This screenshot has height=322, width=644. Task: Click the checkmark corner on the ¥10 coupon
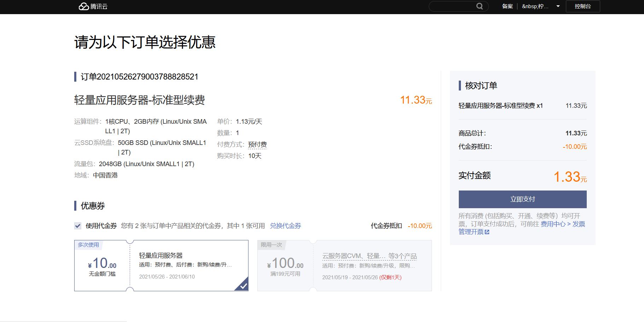pyautogui.click(x=243, y=286)
